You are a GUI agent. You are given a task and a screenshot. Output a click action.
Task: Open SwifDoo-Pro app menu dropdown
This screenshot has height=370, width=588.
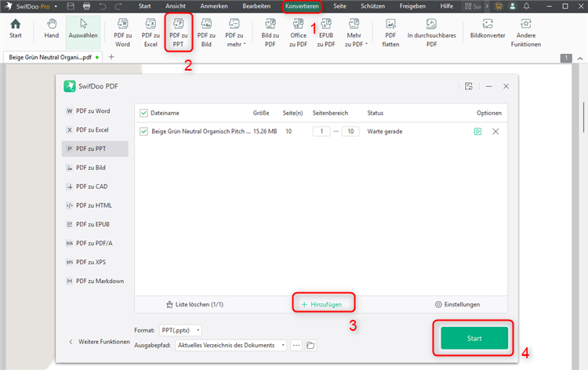click(56, 6)
